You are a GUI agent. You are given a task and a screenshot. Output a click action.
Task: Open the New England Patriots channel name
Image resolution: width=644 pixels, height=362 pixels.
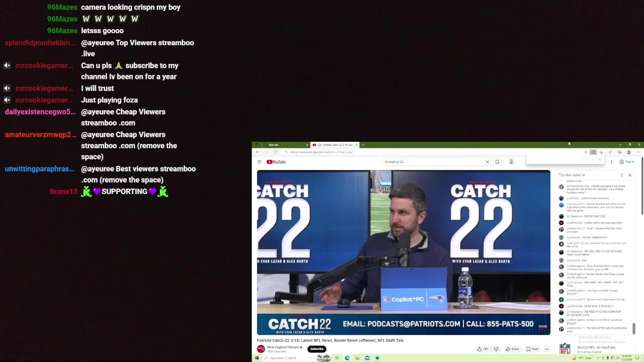coord(283,347)
